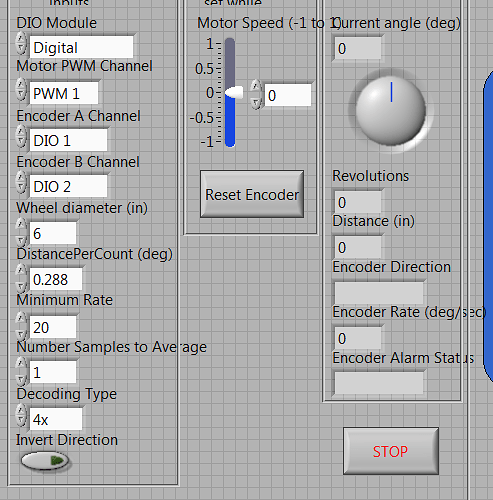Click the red STOP button
The width and height of the screenshot is (493, 500).
391,451
